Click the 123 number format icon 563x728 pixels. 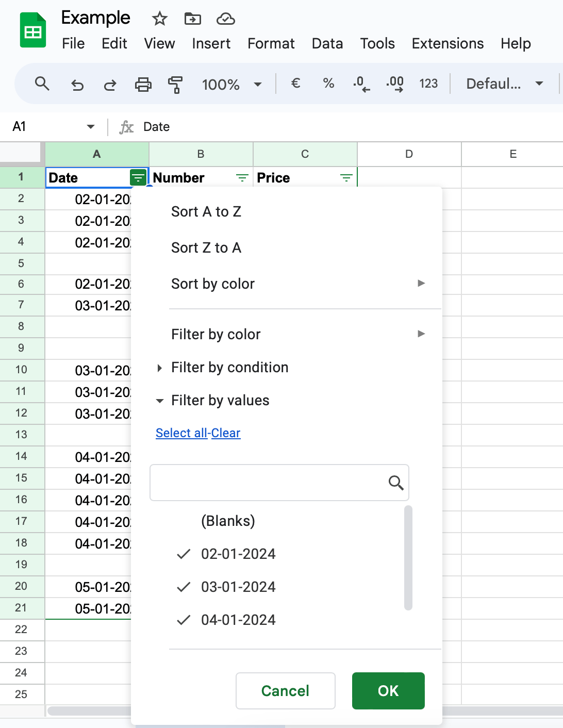(x=428, y=84)
